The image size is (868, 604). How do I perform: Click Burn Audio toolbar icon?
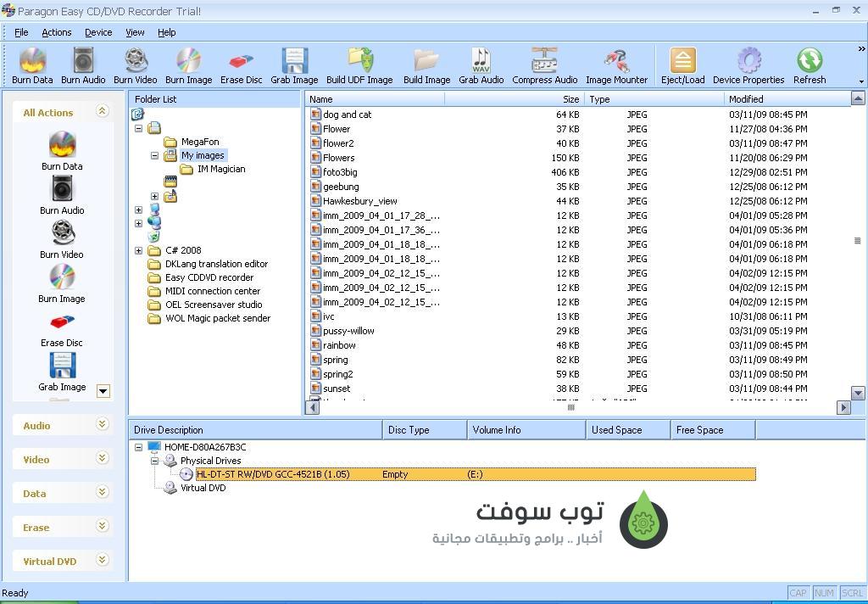(83, 60)
